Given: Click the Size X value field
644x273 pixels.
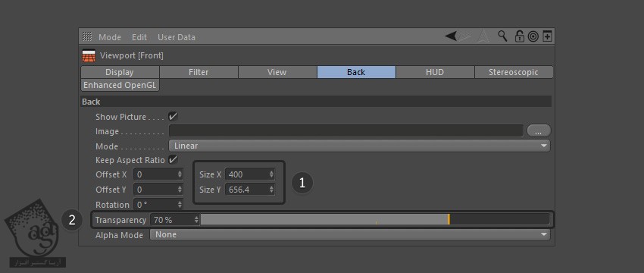Looking at the screenshot, I should (x=246, y=174).
